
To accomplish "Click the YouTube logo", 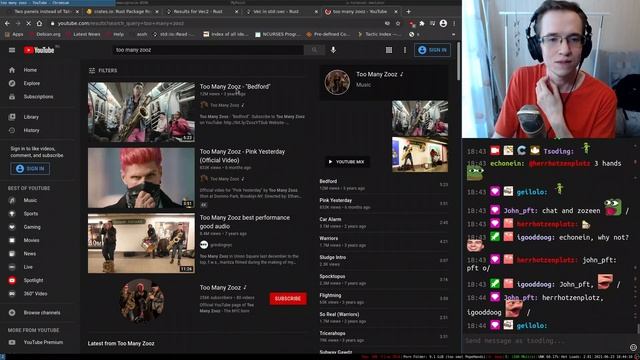I will (x=39, y=50).
